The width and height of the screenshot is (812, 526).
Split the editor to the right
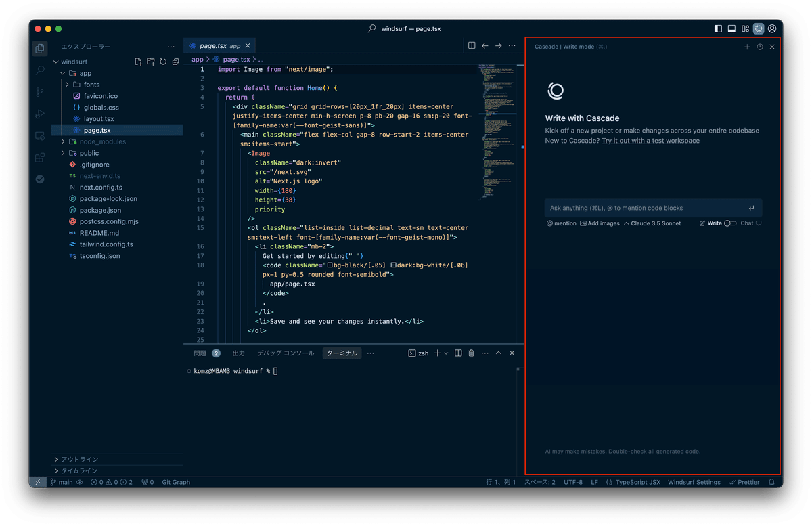(x=472, y=46)
